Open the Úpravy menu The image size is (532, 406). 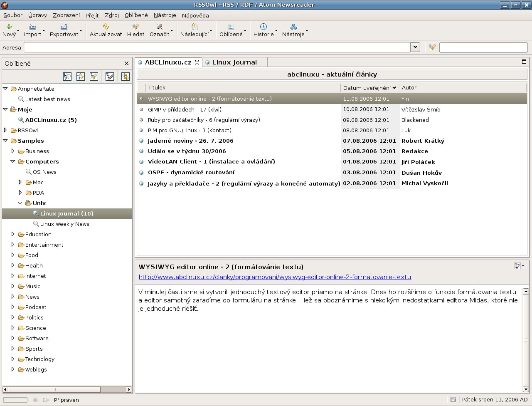(38, 15)
